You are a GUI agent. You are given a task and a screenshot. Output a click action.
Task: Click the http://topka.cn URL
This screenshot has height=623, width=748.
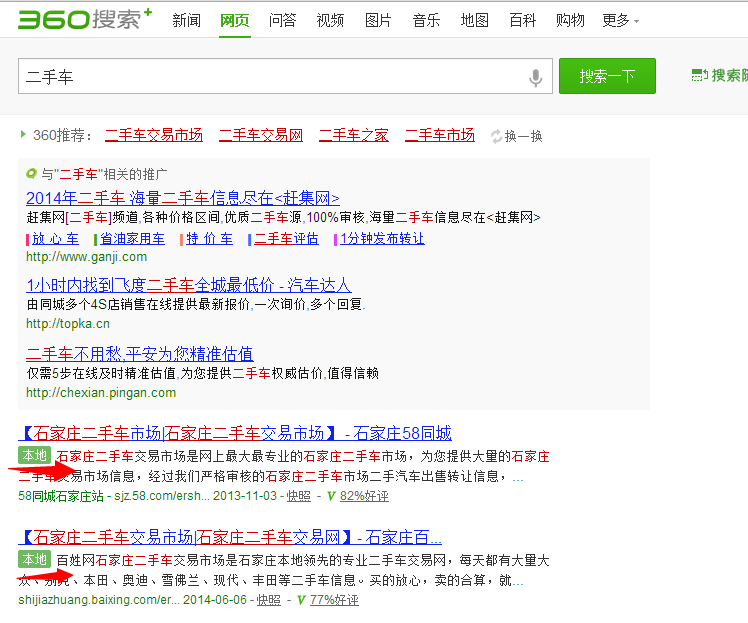[x=68, y=323]
